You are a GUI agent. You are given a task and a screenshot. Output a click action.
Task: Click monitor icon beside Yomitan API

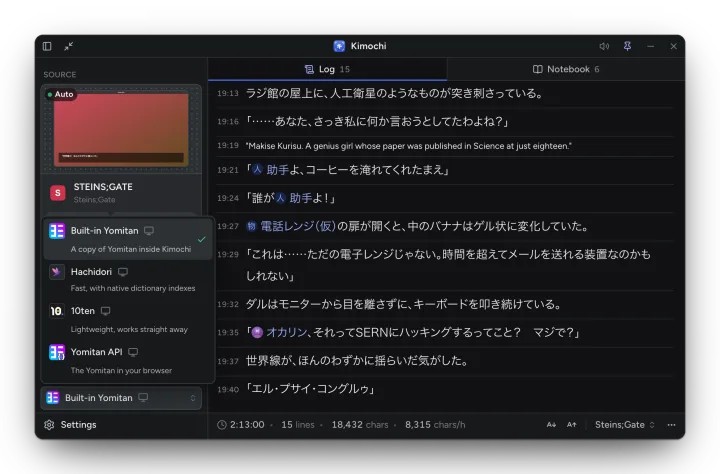[x=133, y=352]
